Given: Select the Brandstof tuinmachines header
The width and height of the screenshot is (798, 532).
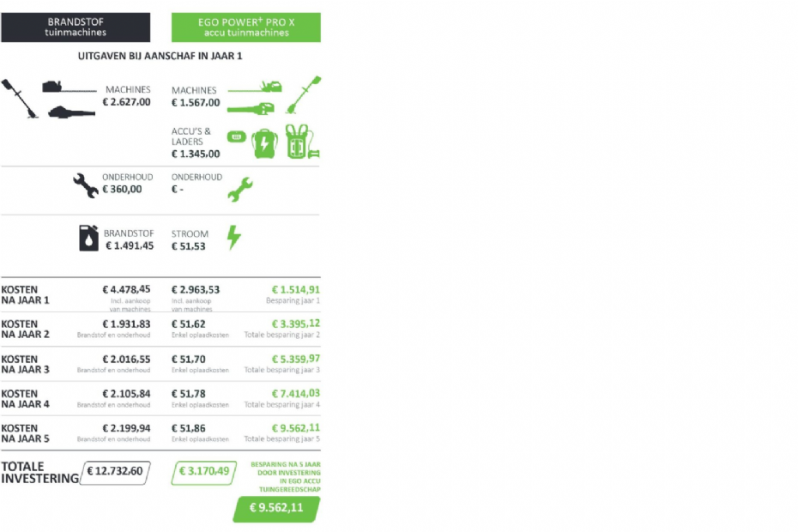Looking at the screenshot, I should pos(76,27).
